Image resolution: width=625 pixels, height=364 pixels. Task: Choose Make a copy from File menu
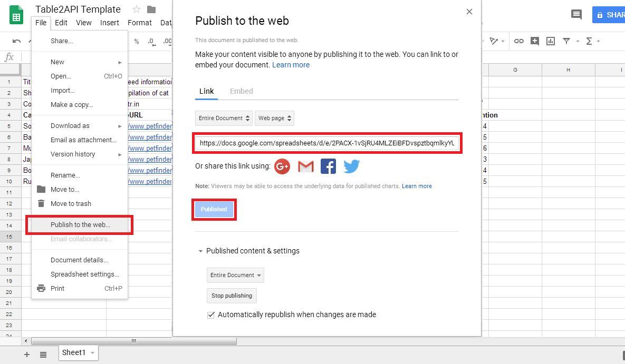[x=71, y=104]
